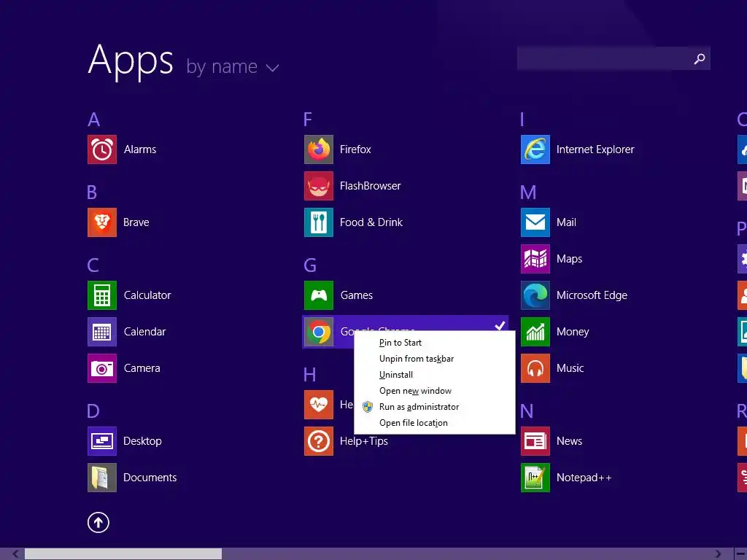Click the letter heading M
Viewport: 747px width, 560px height.
(x=528, y=192)
